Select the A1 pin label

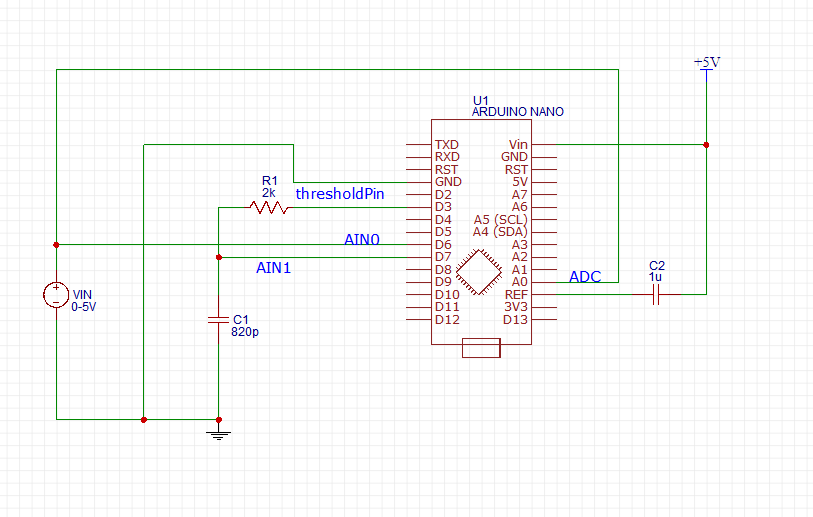coord(520,270)
